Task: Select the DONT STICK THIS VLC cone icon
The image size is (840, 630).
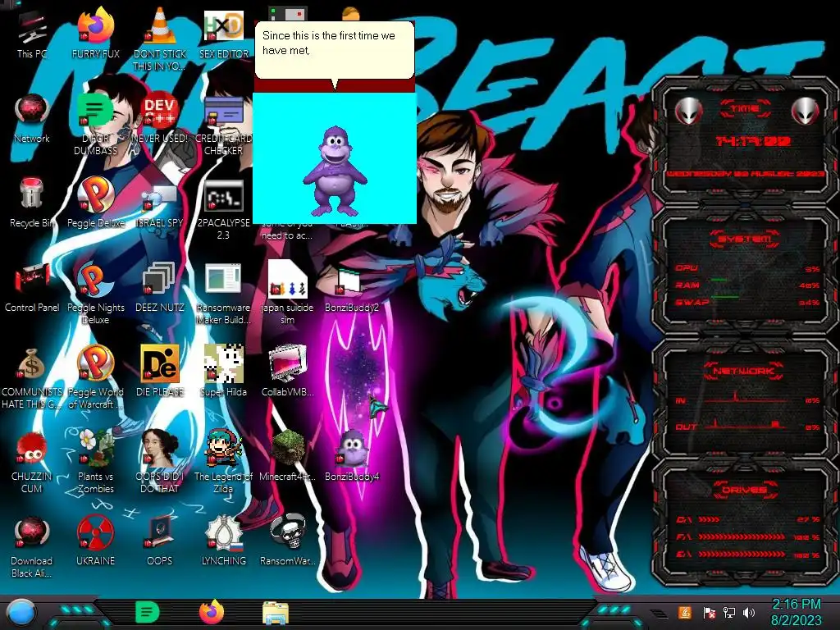Action: click(x=160, y=38)
